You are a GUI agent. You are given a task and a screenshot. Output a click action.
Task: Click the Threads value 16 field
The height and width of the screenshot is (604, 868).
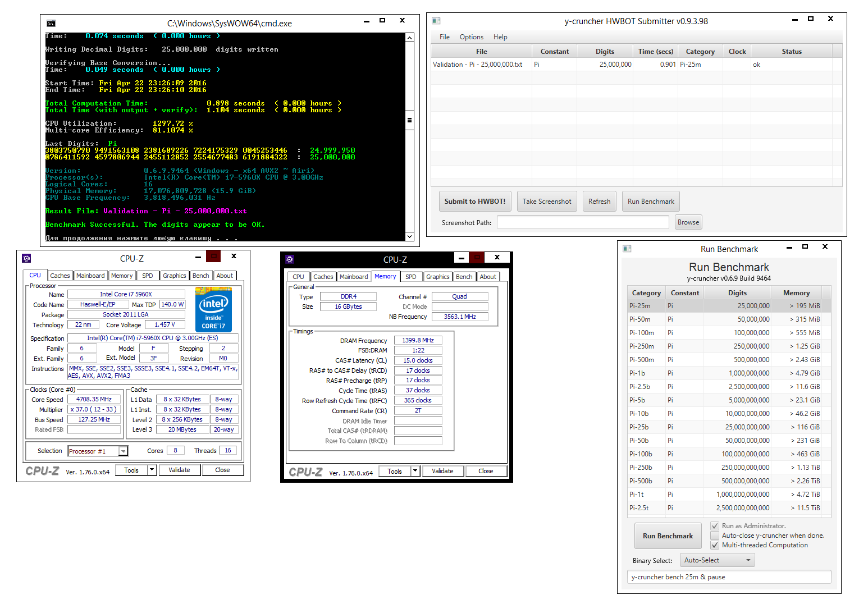(228, 450)
